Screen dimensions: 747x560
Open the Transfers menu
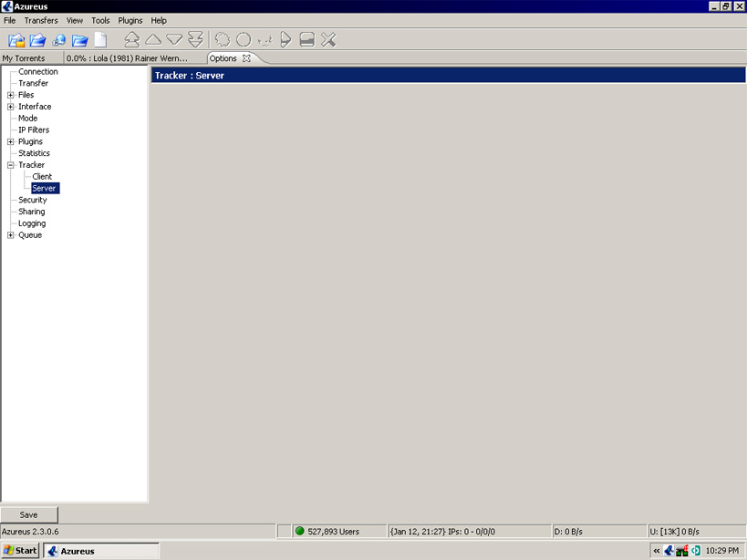[41, 20]
